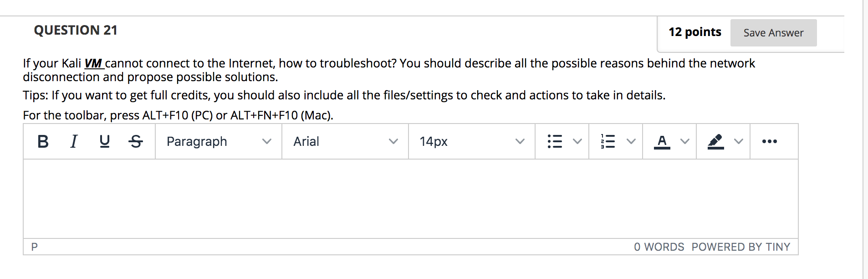
Task: Apply the highlight color marker
Action: 716,141
